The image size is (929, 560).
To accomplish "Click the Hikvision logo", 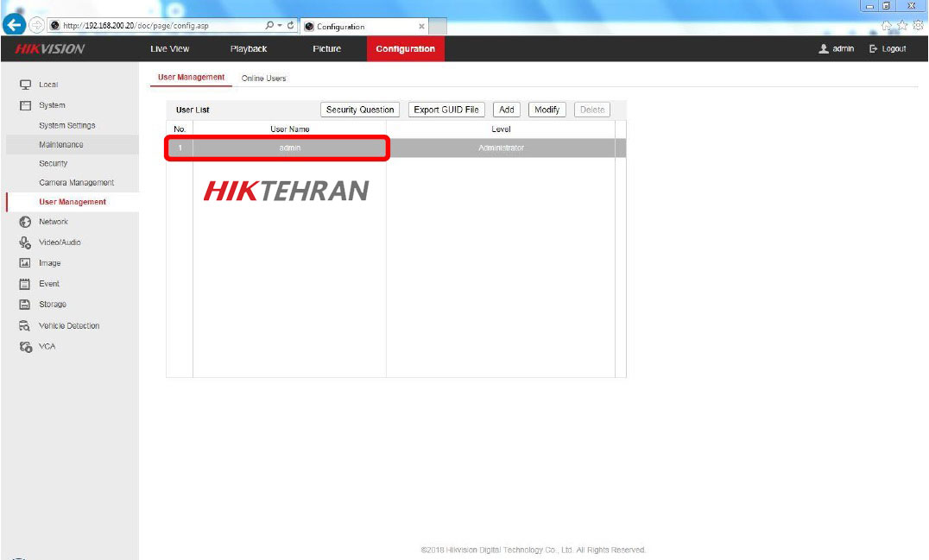I will coord(50,48).
